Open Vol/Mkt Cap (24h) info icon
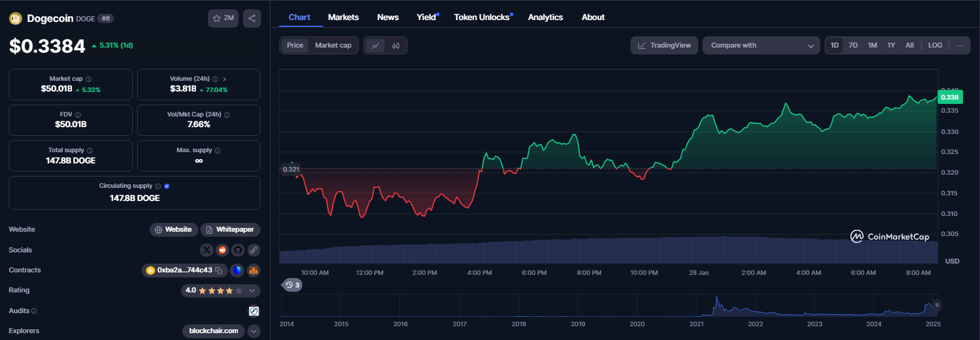The height and width of the screenshot is (340, 980). pos(227,115)
